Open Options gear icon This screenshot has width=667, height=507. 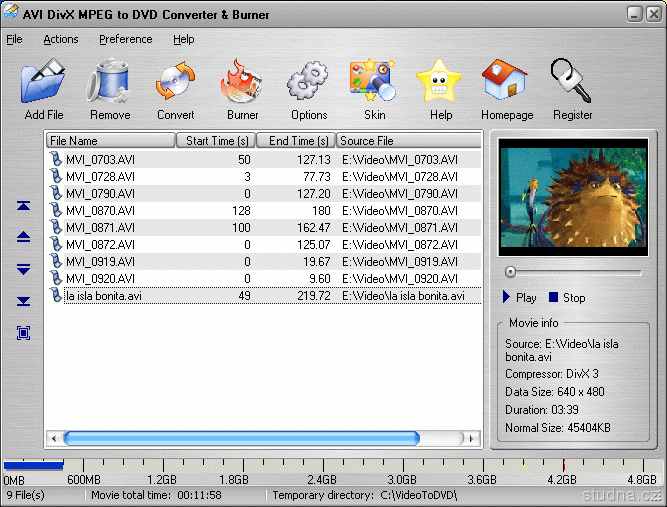click(x=309, y=83)
